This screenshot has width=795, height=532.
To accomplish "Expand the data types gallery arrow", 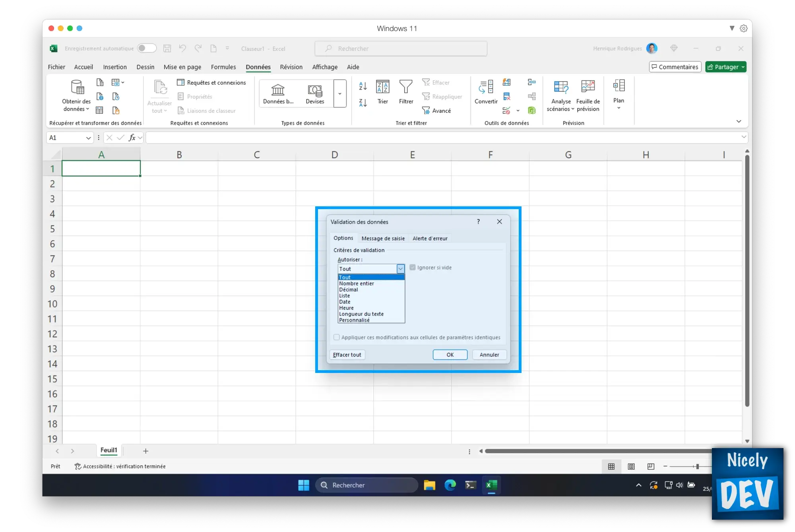I will [x=340, y=94].
